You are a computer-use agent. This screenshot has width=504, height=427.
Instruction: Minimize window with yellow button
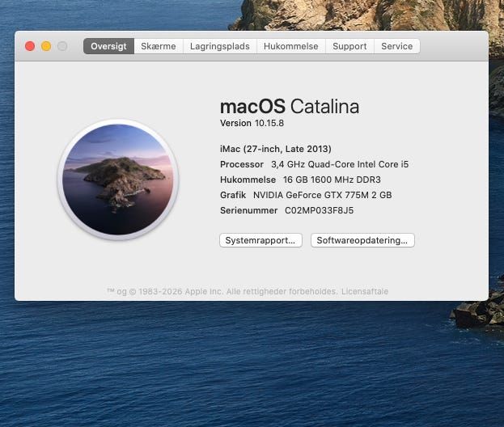[46, 46]
